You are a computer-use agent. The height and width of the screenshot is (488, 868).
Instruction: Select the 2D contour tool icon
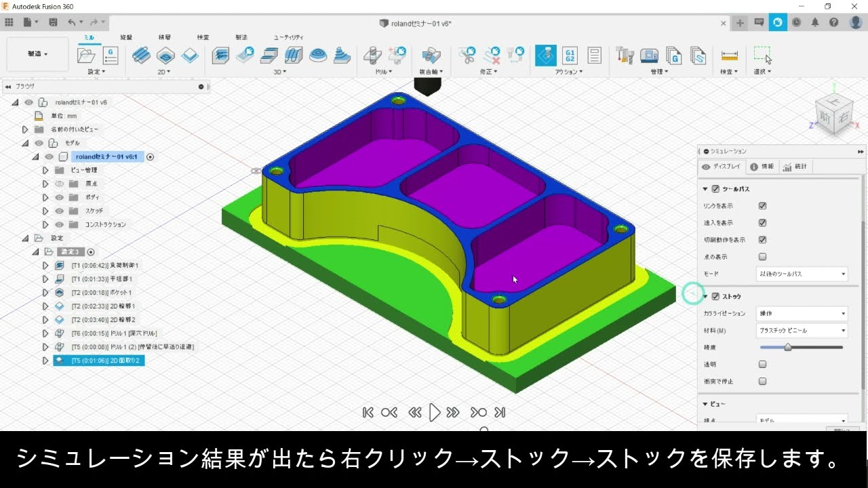pyautogui.click(x=190, y=56)
